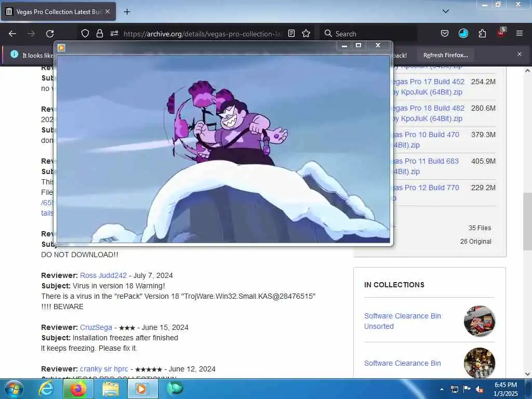Click Virus in version 18 Warning! subject
The image size is (532, 399).
119,286
